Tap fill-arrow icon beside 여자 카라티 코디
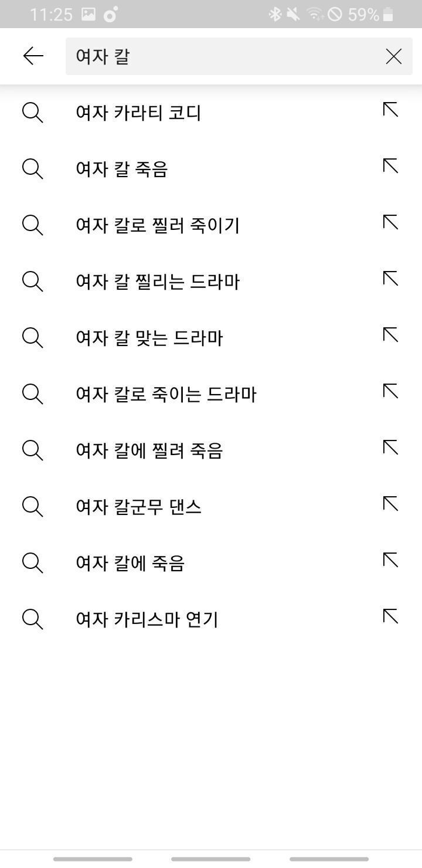 click(390, 110)
